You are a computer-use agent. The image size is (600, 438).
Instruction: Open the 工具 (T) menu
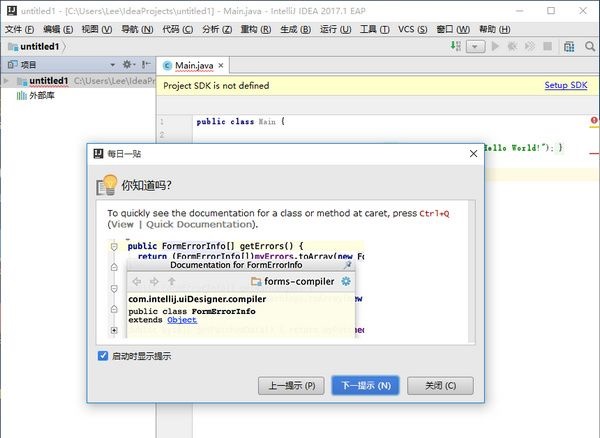375,29
